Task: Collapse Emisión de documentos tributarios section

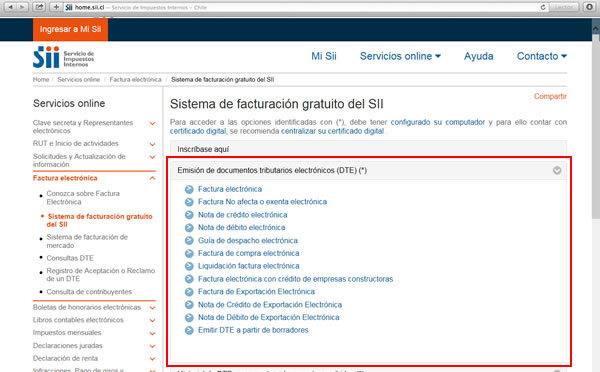Action: pyautogui.click(x=557, y=170)
